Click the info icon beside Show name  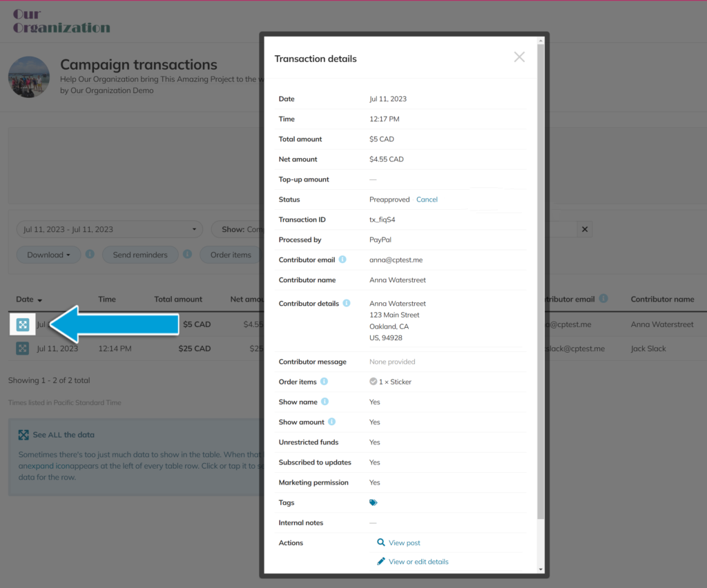[x=325, y=402]
